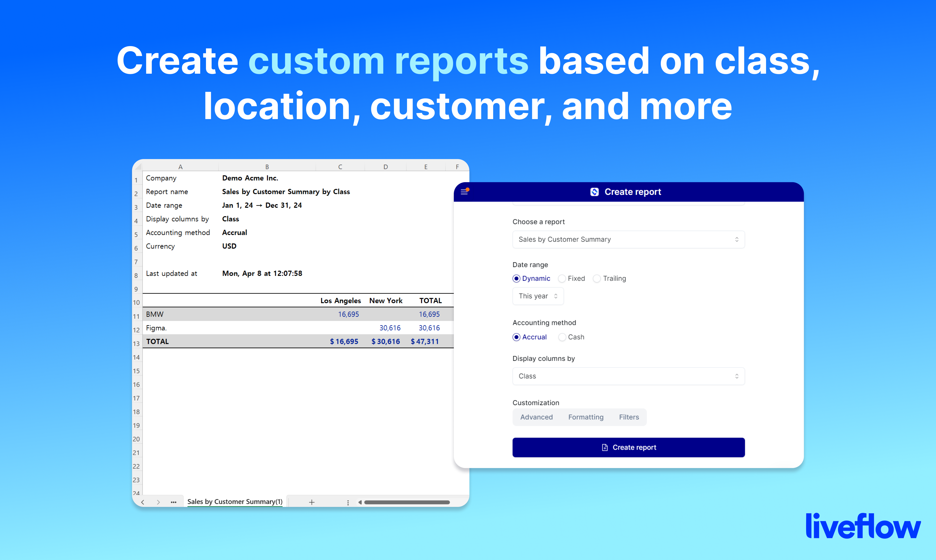Screen dimensions: 936x560
Task: Open the Sales by Customer Summary report dropdown
Action: click(x=628, y=239)
